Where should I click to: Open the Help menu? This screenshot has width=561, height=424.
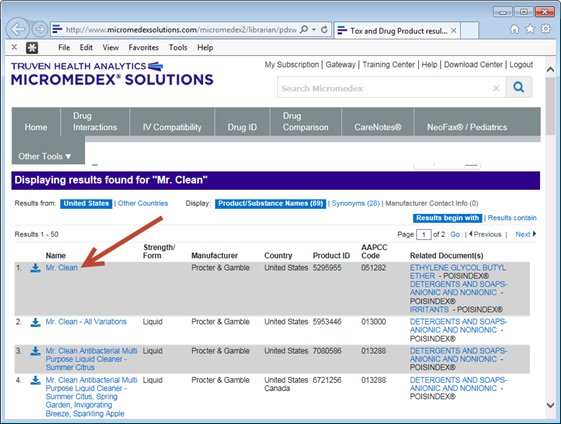(x=205, y=48)
